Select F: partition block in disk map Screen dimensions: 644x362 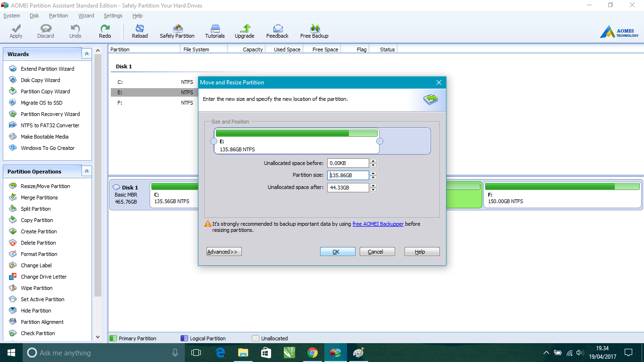562,195
